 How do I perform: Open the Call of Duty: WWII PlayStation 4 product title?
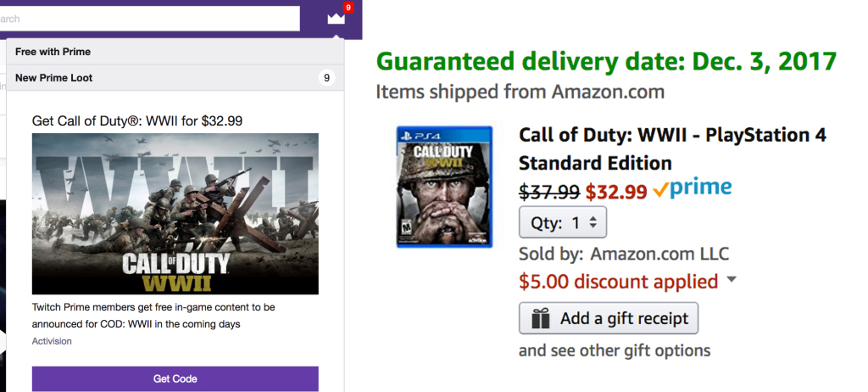pos(672,148)
